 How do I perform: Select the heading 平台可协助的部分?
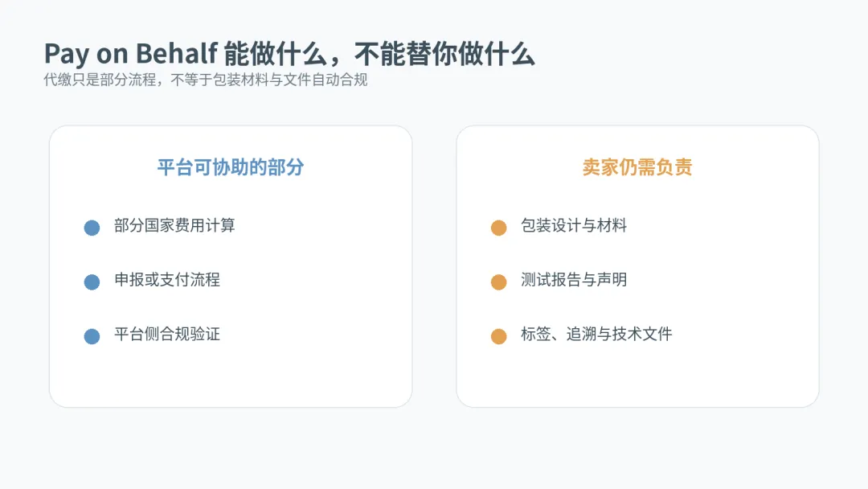click(x=231, y=166)
